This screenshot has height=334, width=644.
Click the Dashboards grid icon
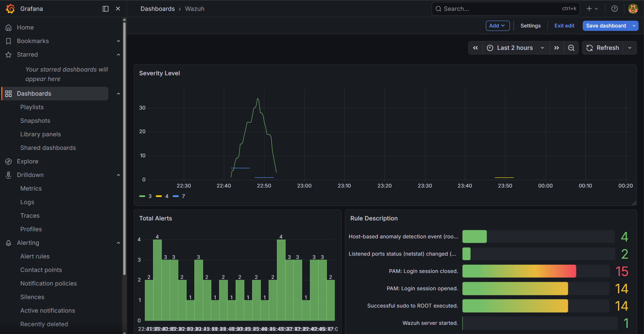coord(8,94)
